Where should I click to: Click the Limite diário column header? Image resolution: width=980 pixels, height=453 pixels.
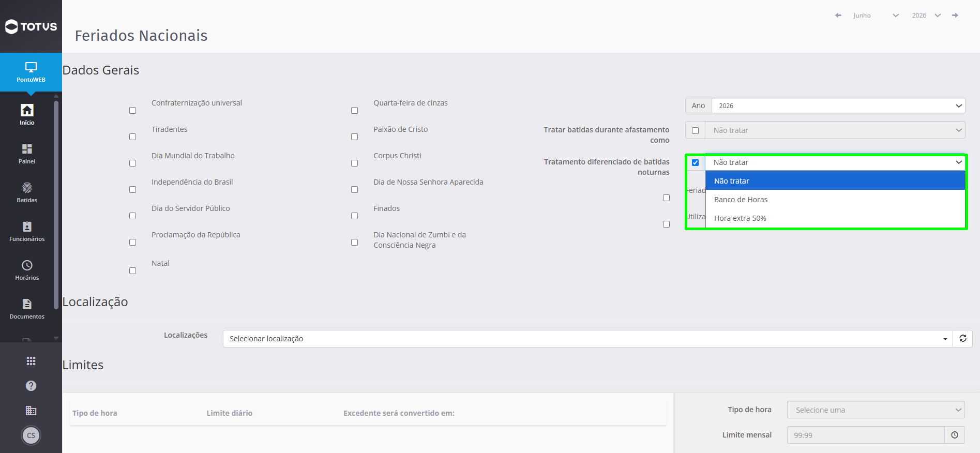pyautogui.click(x=230, y=413)
